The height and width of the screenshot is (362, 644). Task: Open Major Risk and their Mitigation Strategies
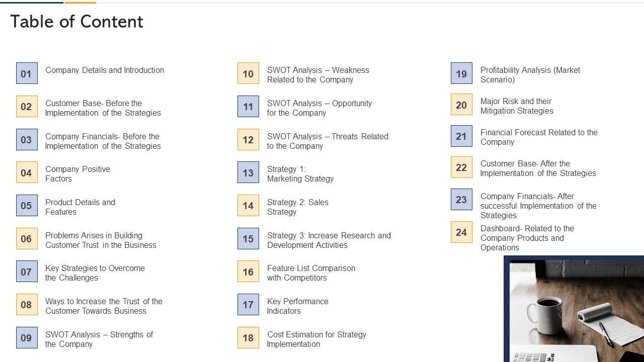(x=516, y=106)
